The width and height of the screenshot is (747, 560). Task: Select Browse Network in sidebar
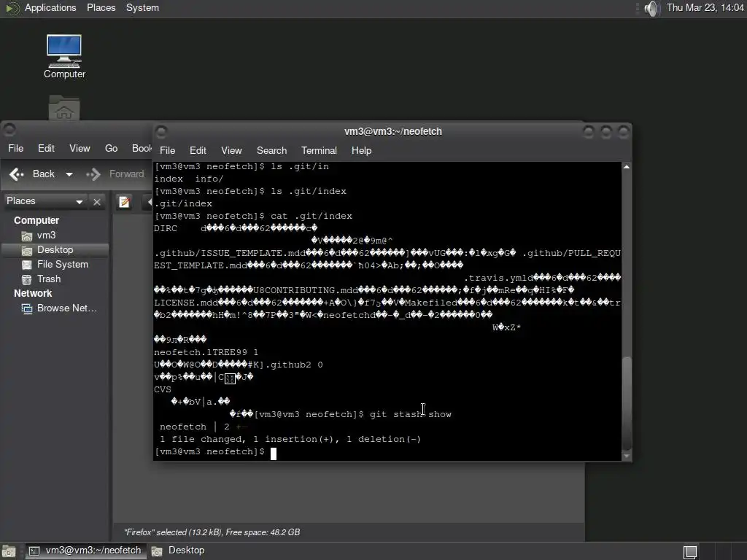pyautogui.click(x=59, y=308)
